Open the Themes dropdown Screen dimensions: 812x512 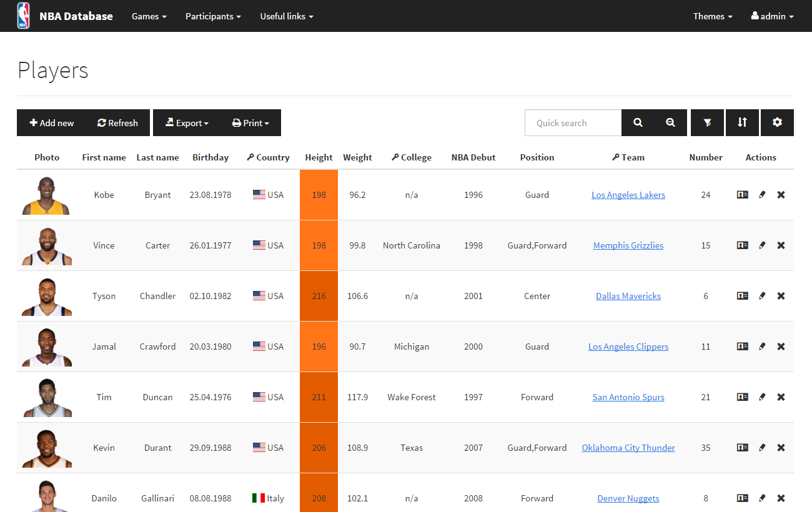(x=713, y=16)
